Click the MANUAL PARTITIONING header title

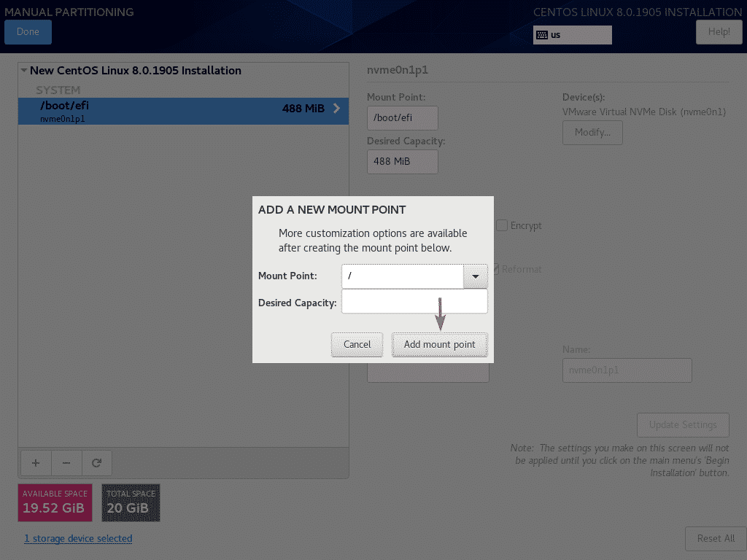(x=69, y=12)
